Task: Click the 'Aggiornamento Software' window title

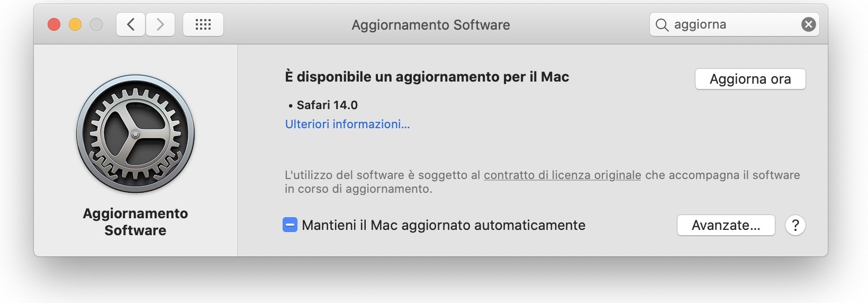Action: [431, 25]
